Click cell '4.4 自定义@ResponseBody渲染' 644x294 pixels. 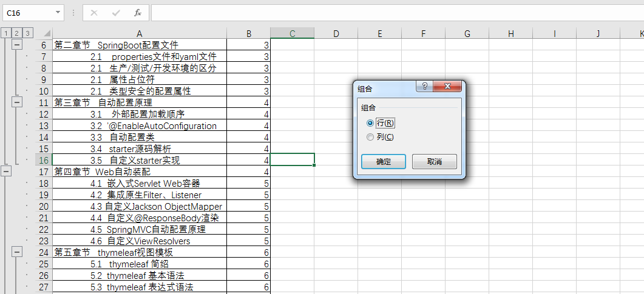point(140,217)
